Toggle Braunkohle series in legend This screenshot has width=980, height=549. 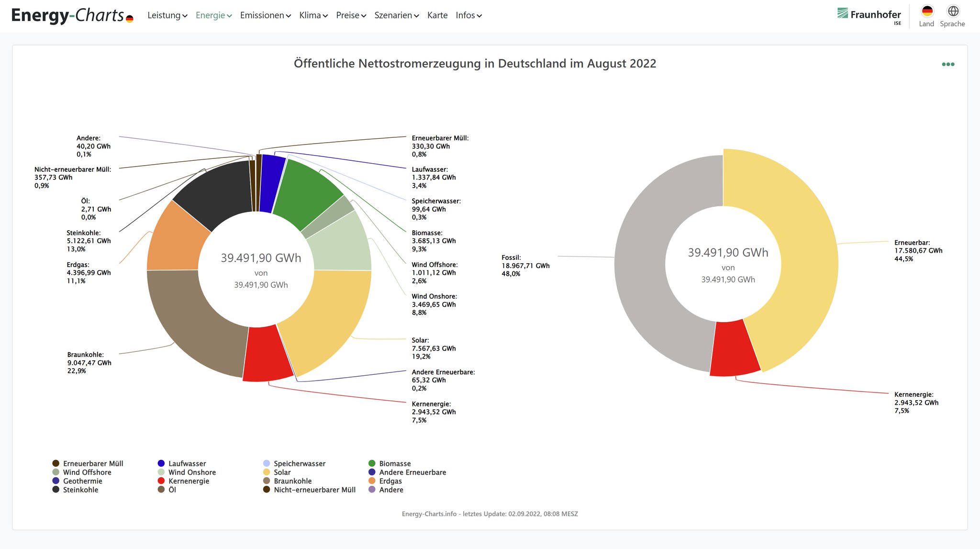tap(292, 481)
